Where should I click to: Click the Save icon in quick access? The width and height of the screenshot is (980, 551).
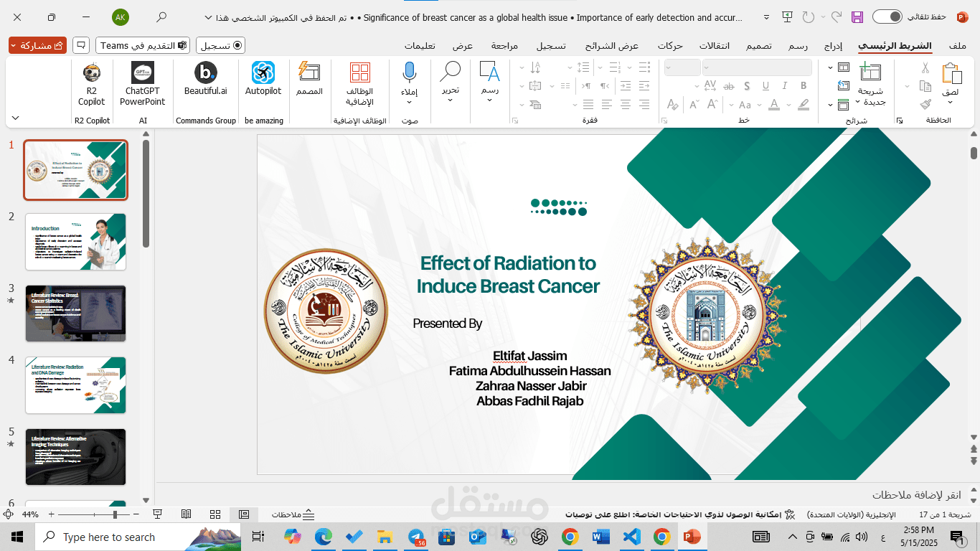coord(857,17)
